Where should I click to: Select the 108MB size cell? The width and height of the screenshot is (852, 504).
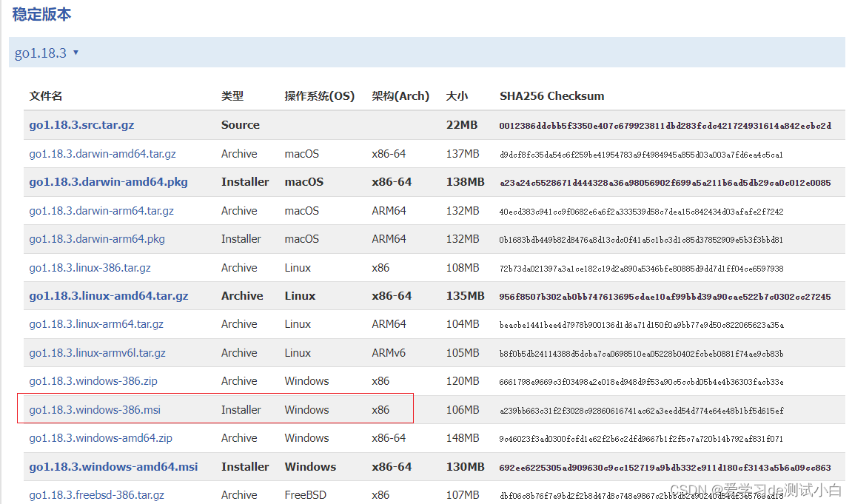463,268
